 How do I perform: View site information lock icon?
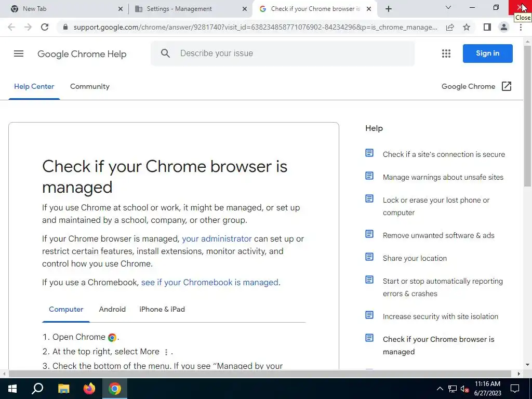tap(65, 27)
